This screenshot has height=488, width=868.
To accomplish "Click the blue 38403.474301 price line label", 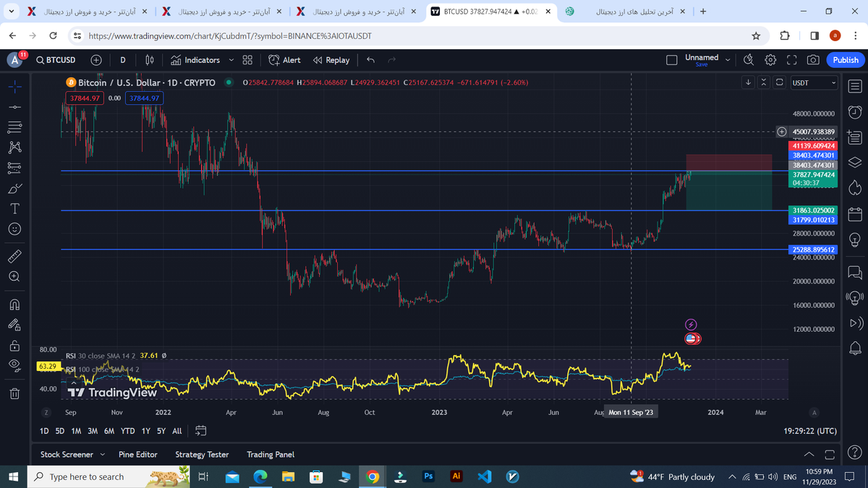I will [813, 155].
